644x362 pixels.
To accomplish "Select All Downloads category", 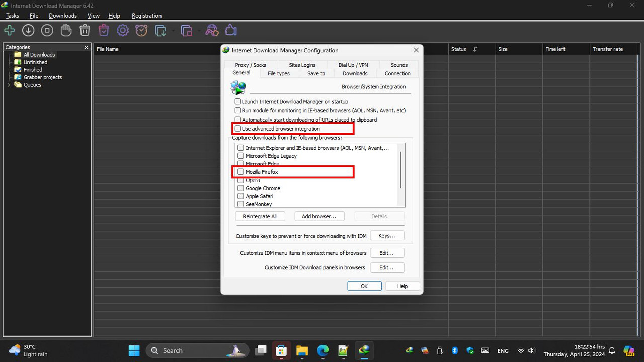I will click(39, 55).
